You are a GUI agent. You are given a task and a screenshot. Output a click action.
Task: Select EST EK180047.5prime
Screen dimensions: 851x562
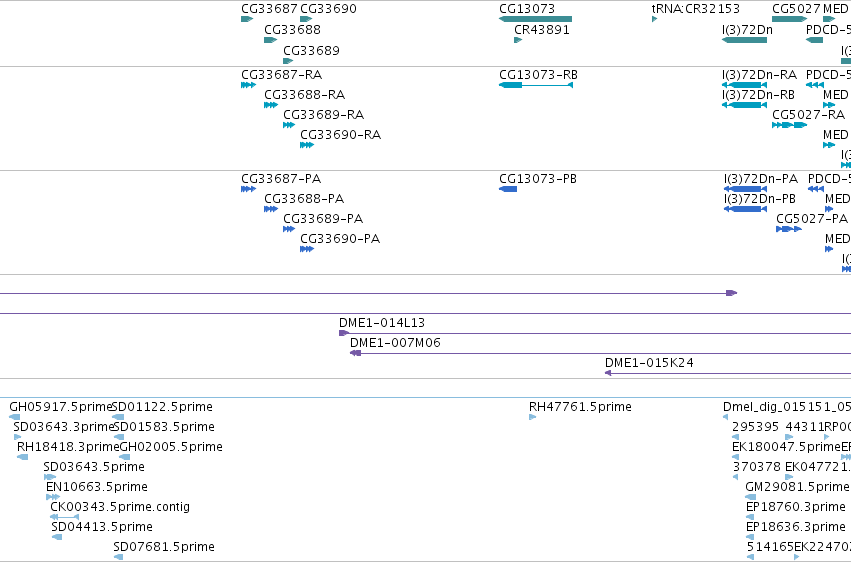coord(735,457)
